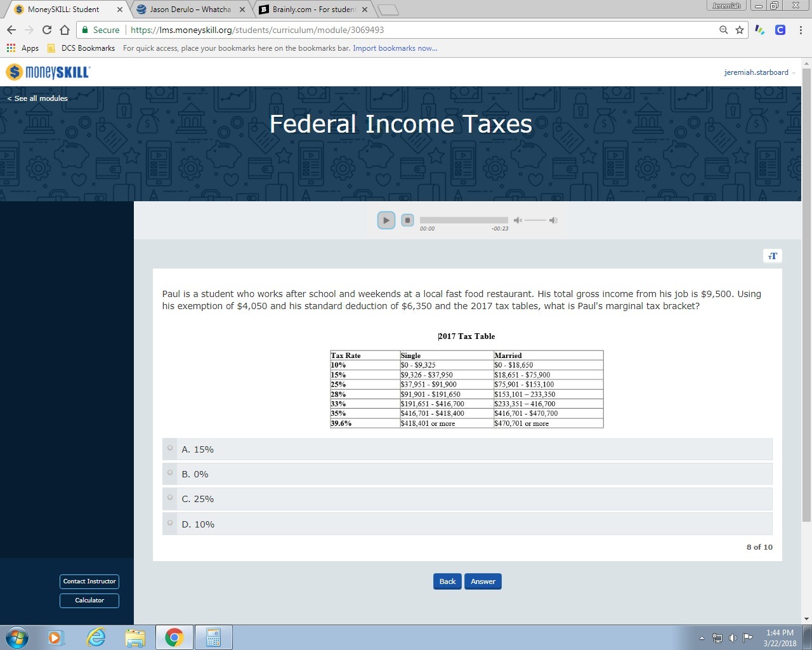Adjust the audio volume slider

[x=535, y=220]
